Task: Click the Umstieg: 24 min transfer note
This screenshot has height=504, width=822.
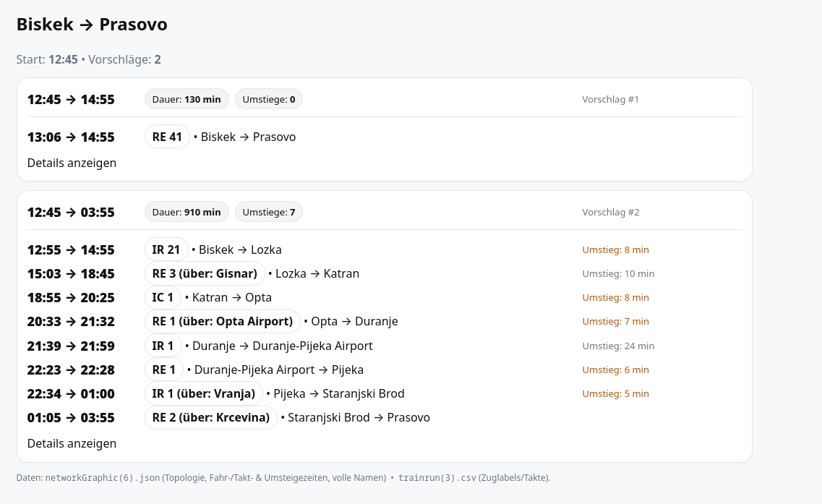Action: [618, 346]
